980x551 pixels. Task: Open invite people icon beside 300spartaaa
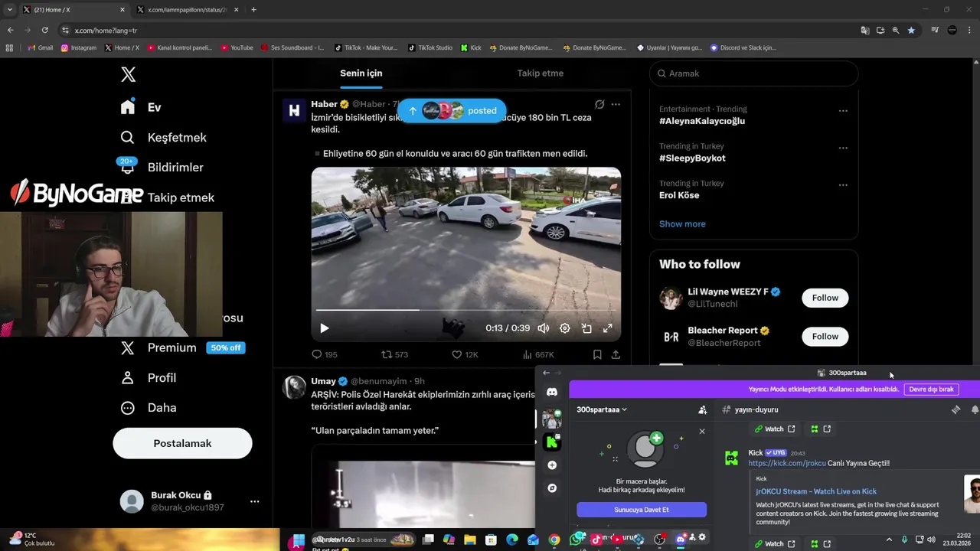(702, 409)
